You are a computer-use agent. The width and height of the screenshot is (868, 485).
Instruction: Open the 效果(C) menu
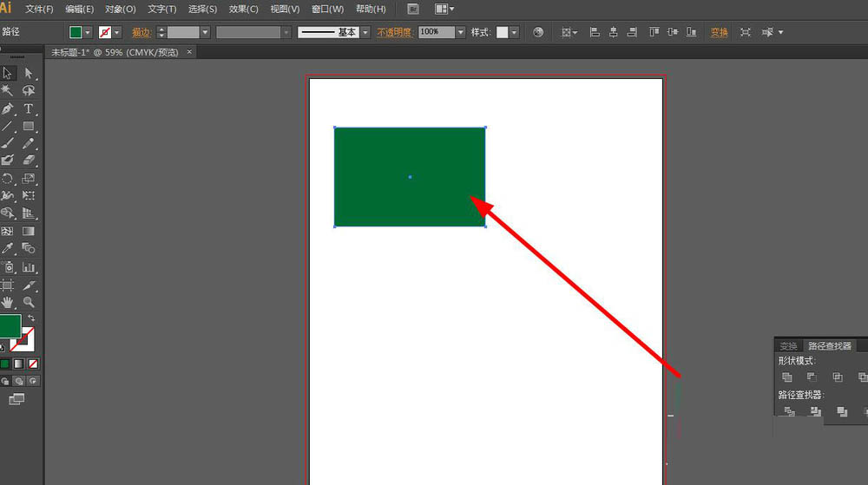click(243, 9)
